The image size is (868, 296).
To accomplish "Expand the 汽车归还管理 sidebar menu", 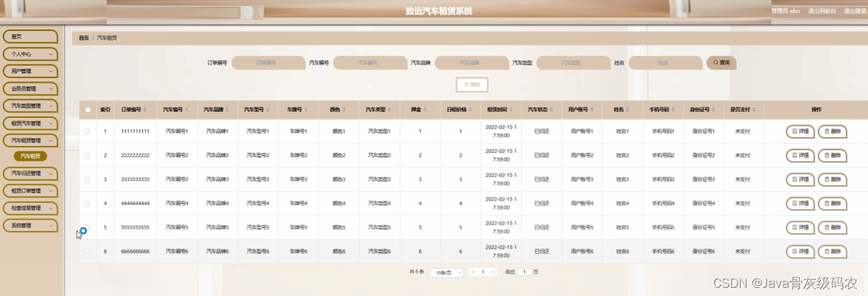I will click(30, 174).
